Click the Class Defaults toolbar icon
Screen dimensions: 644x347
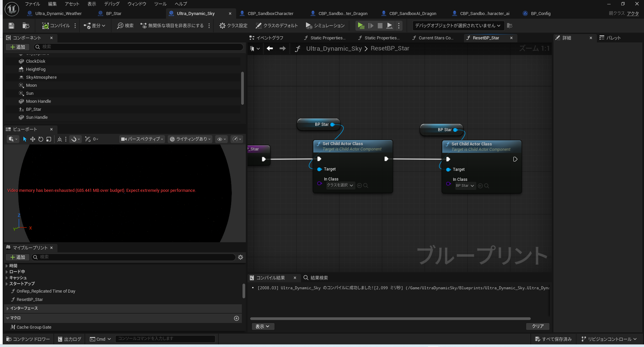coord(276,26)
